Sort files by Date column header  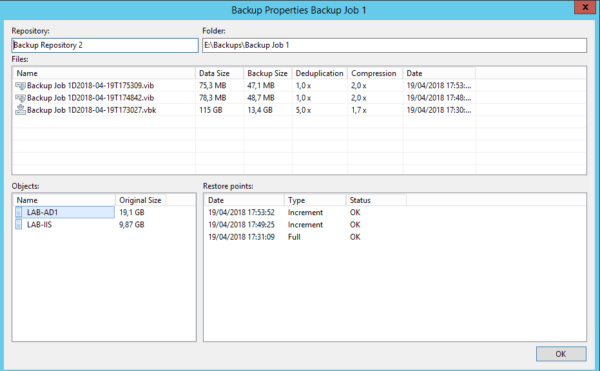tap(439, 73)
